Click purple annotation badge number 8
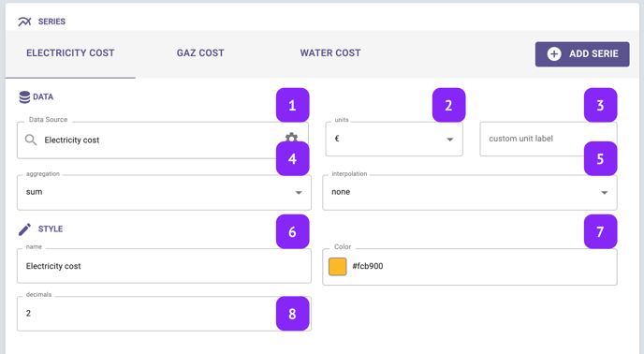 (292, 314)
